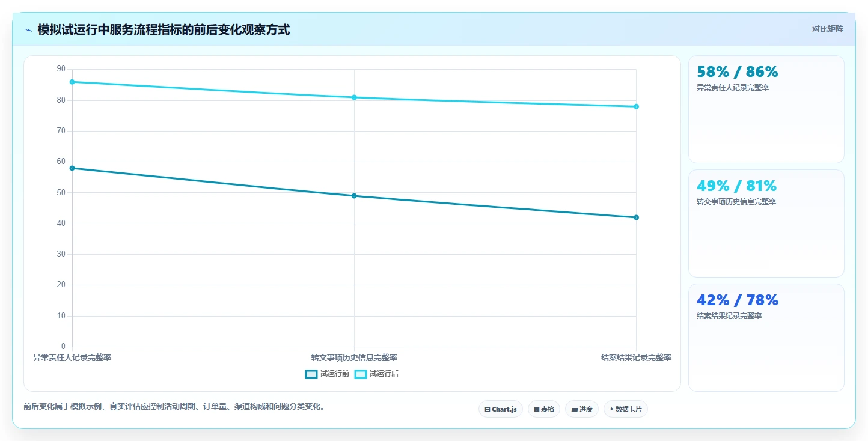Click the 试运行前 data point at 58

point(72,168)
